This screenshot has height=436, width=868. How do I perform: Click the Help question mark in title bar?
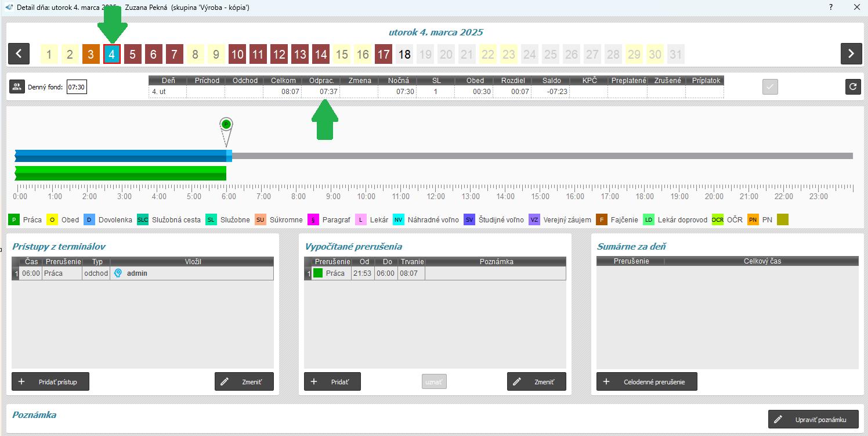coord(831,8)
